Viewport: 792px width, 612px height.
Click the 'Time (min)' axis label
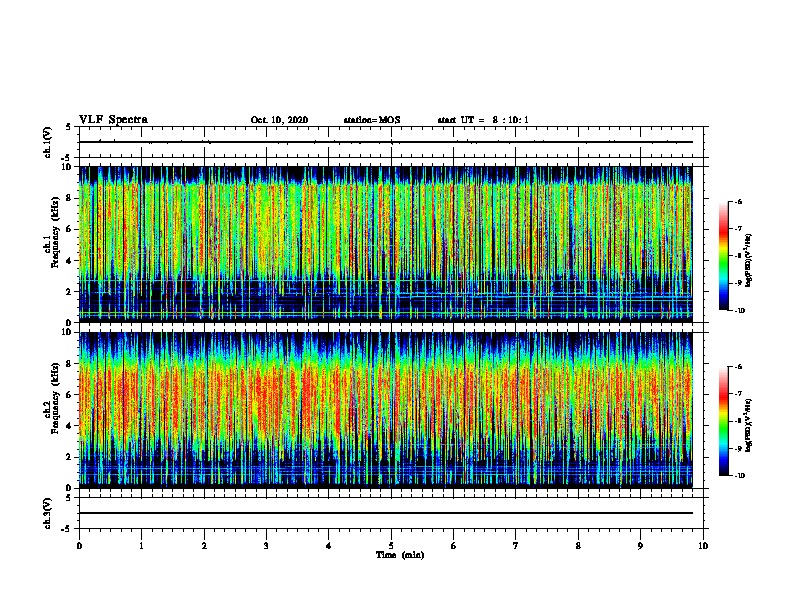coord(400,555)
